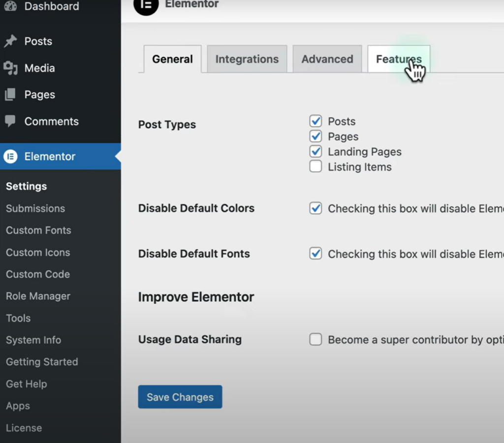Open Role Manager page
The image size is (504, 443).
[38, 296]
